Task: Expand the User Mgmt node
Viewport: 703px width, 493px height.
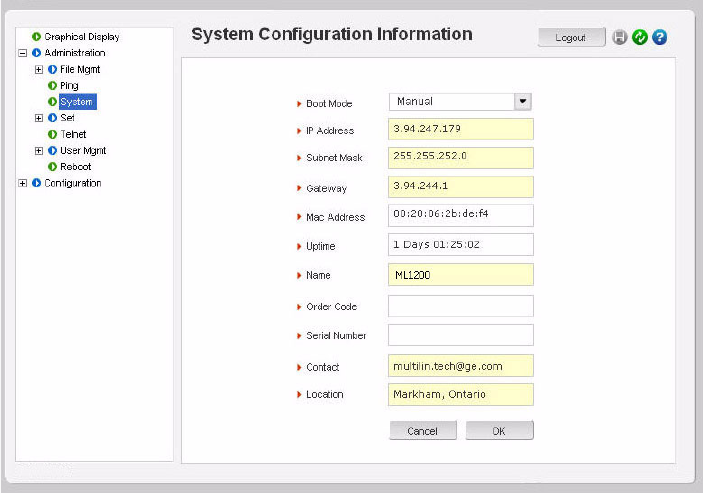Action: (x=39, y=151)
